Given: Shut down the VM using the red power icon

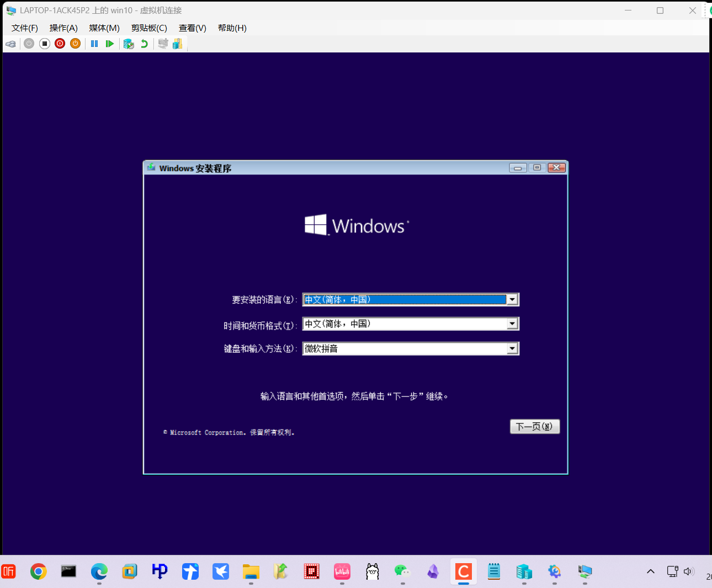Looking at the screenshot, I should click(x=60, y=44).
